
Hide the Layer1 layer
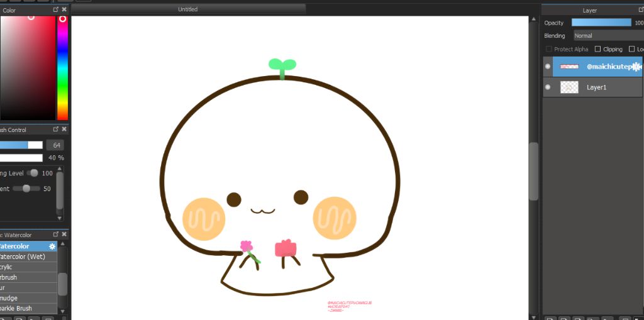click(548, 87)
